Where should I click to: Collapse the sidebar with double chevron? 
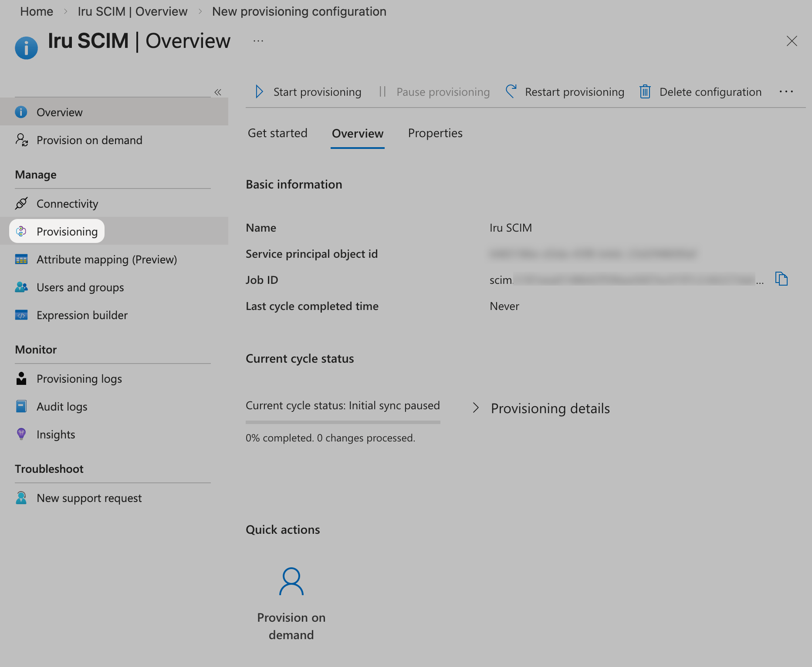click(x=218, y=92)
